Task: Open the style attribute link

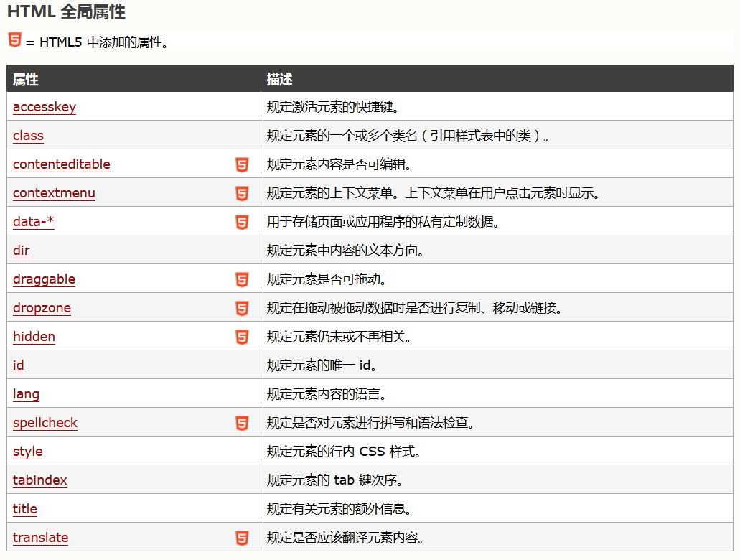Action: click(x=27, y=452)
